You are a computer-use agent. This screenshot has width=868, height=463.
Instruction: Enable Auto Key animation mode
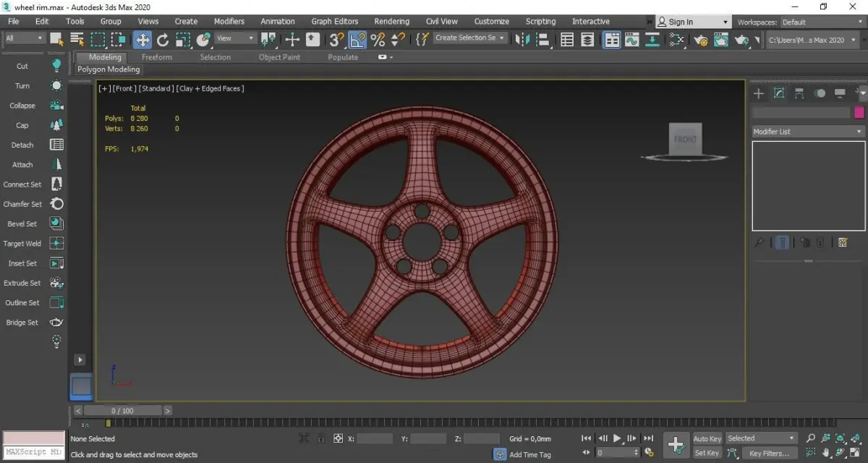[707, 438]
